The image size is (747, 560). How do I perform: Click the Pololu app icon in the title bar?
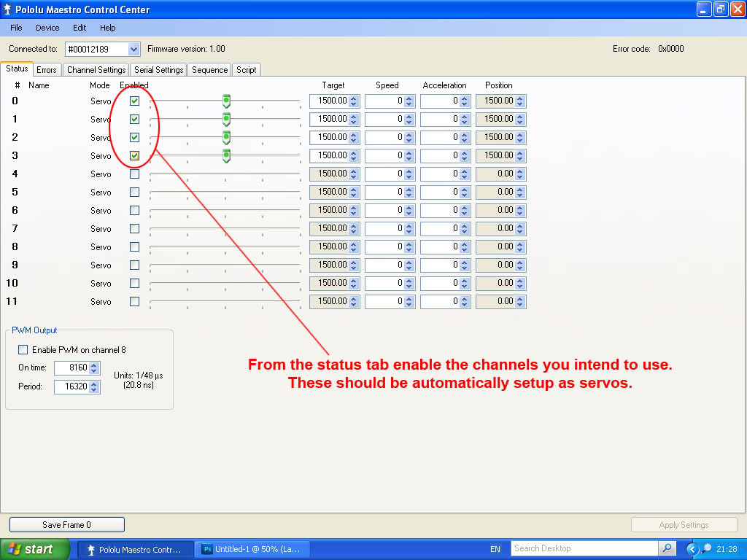click(7, 9)
